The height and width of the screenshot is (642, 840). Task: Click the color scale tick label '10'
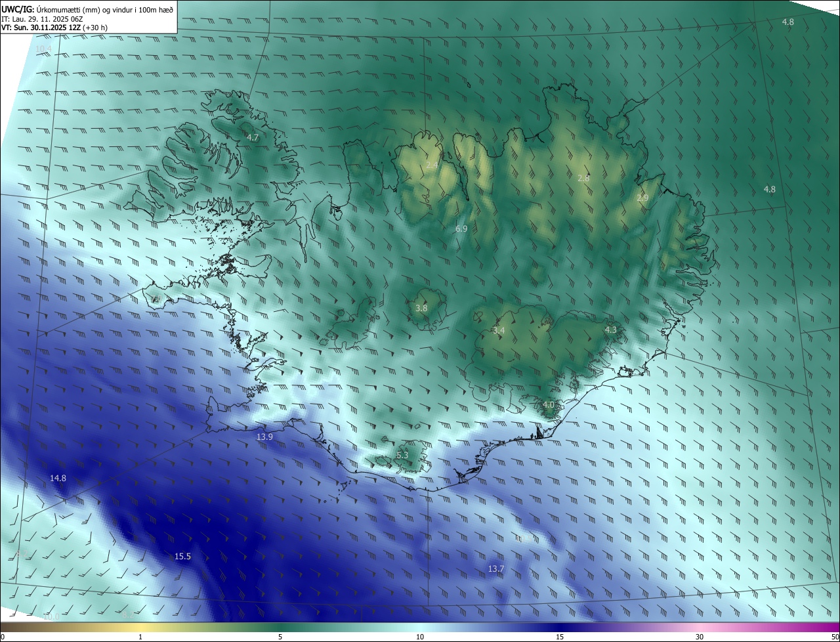click(420, 637)
